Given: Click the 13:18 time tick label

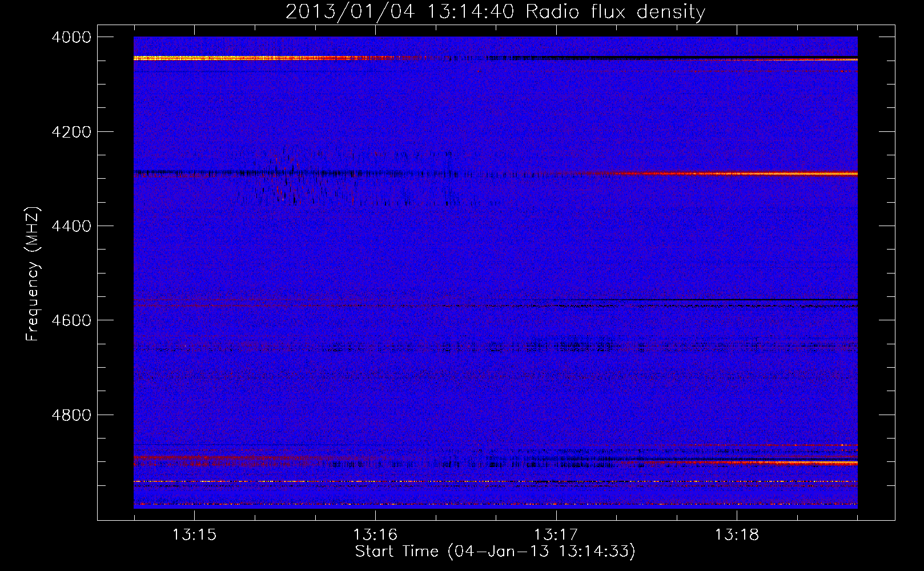Looking at the screenshot, I should pyautogui.click(x=737, y=535).
